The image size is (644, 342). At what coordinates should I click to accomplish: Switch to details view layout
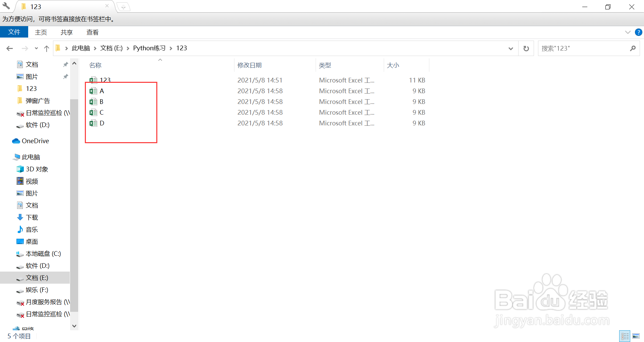tap(625, 336)
